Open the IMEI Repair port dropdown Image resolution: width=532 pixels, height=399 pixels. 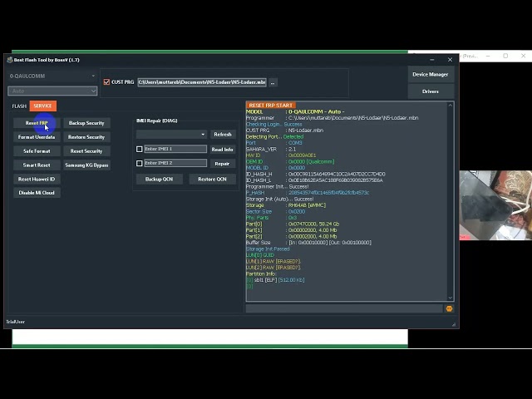[x=171, y=135]
